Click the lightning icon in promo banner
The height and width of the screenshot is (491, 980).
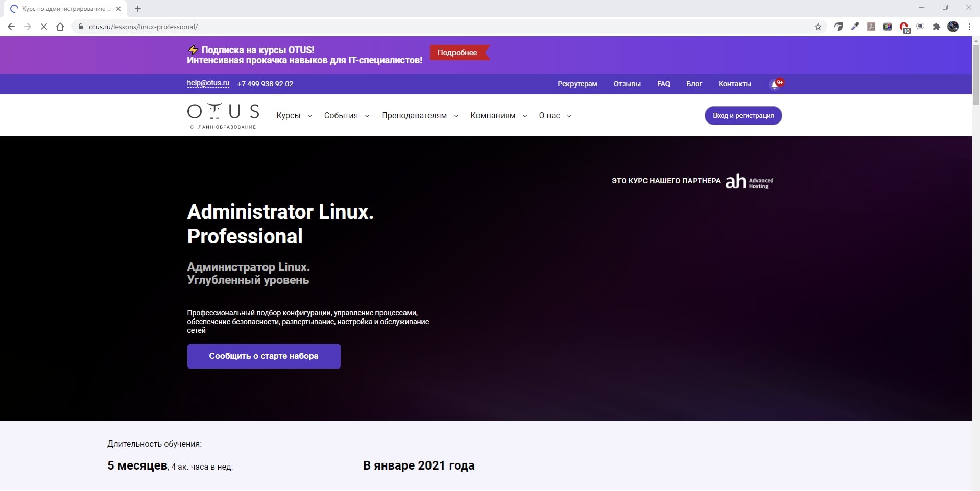[x=193, y=50]
